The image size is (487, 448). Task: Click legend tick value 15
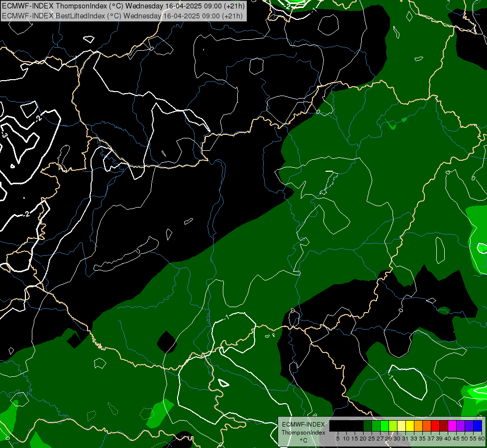point(355,439)
